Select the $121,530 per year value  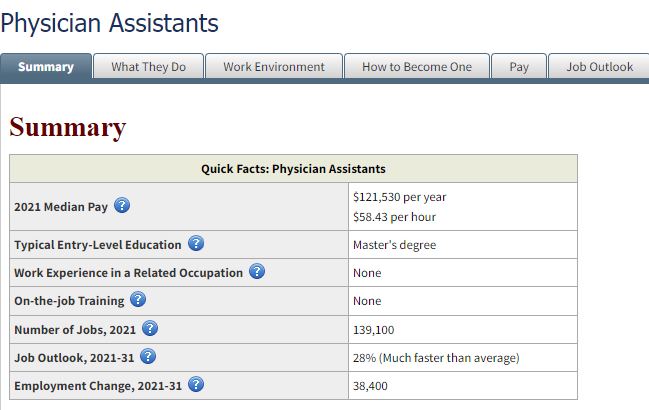click(399, 197)
